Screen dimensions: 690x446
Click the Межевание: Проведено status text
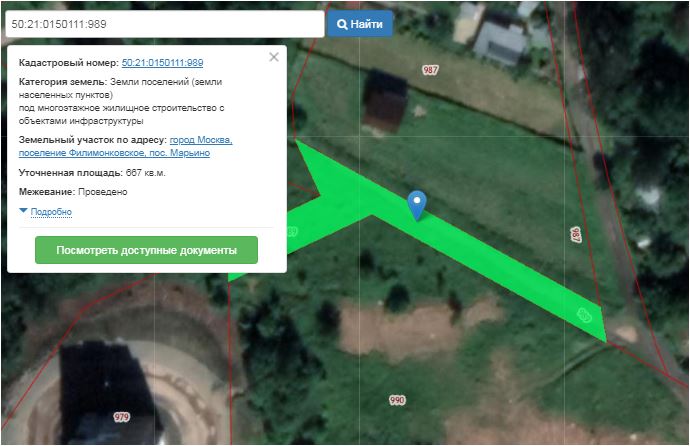coord(73,192)
